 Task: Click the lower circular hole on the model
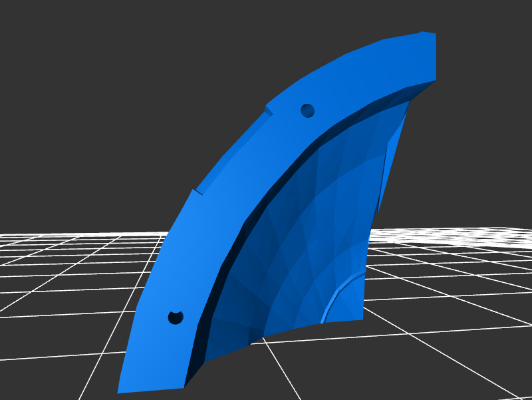click(175, 317)
